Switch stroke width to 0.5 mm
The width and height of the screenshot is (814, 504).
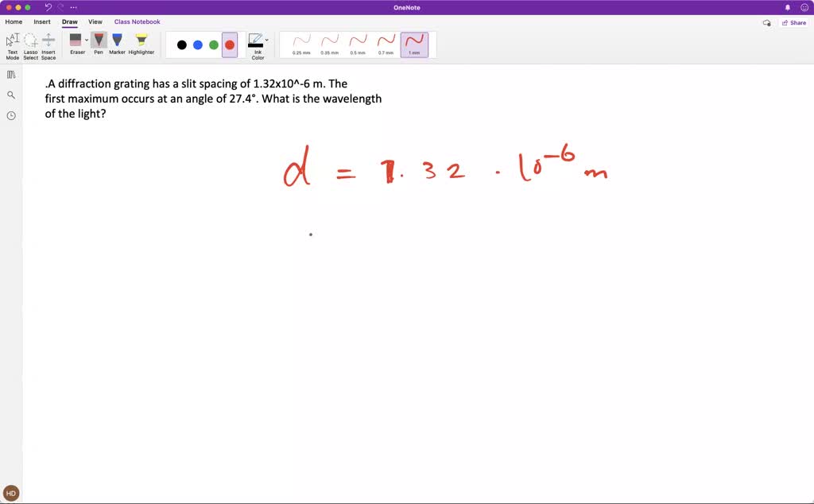point(358,44)
